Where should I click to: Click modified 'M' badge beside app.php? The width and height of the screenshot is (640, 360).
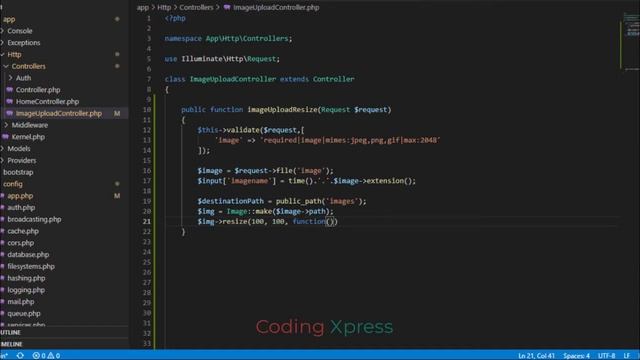pyautogui.click(x=117, y=196)
